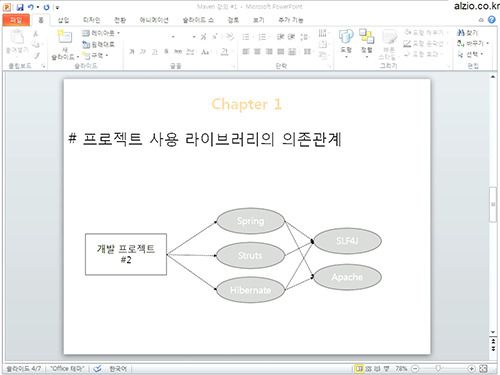
Task: Open character spacing options
Action: pyautogui.click(x=190, y=52)
